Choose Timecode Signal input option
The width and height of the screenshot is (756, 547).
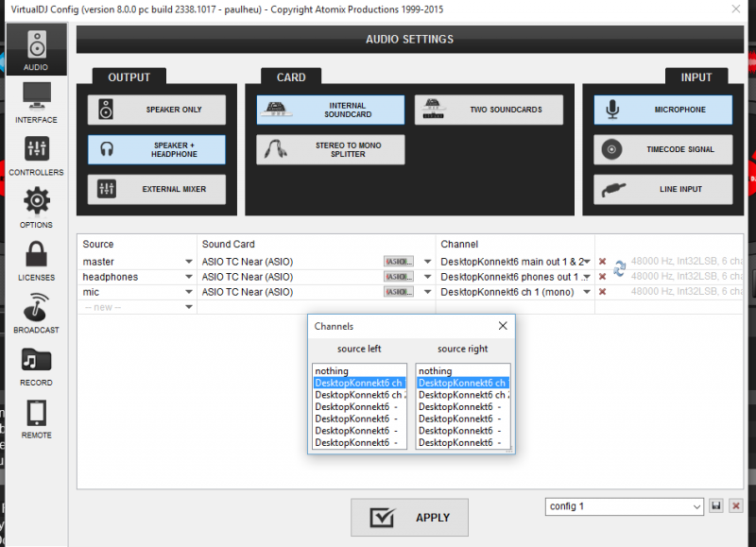point(663,149)
